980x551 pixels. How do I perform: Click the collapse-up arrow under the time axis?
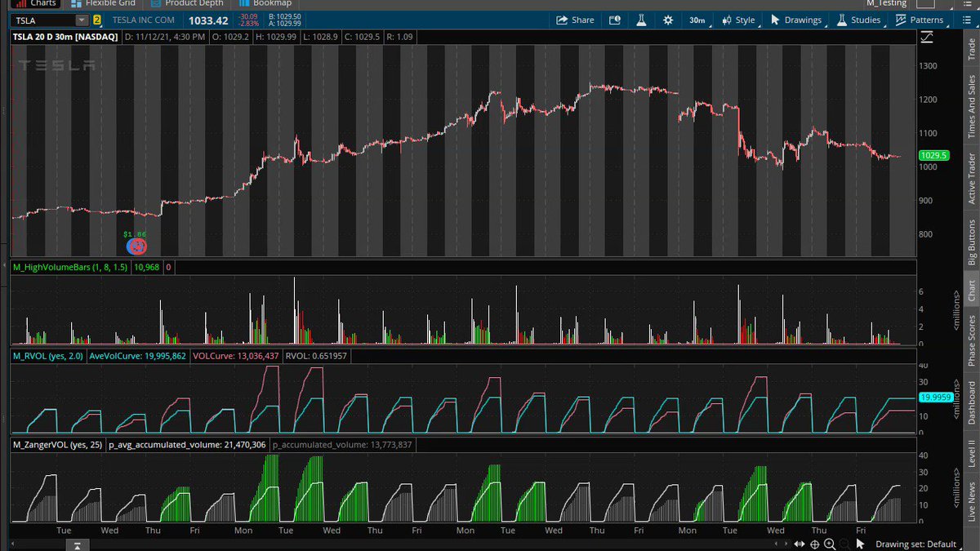[x=76, y=544]
